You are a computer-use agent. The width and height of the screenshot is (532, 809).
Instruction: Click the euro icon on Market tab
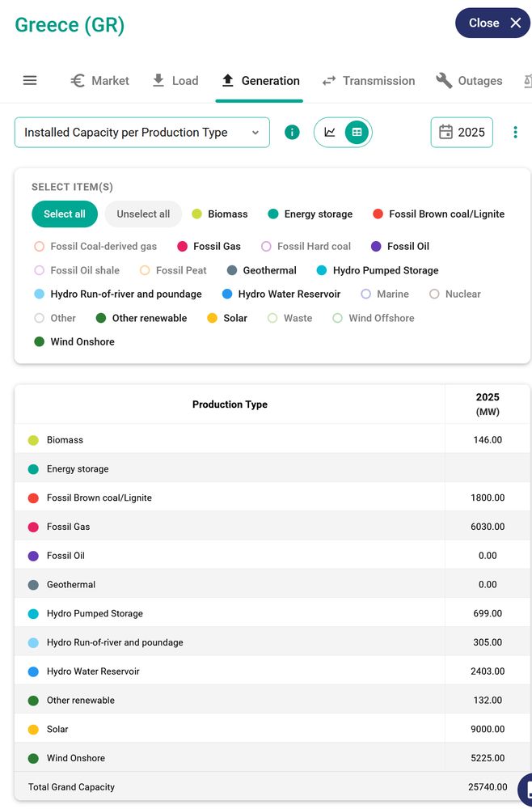(x=78, y=80)
